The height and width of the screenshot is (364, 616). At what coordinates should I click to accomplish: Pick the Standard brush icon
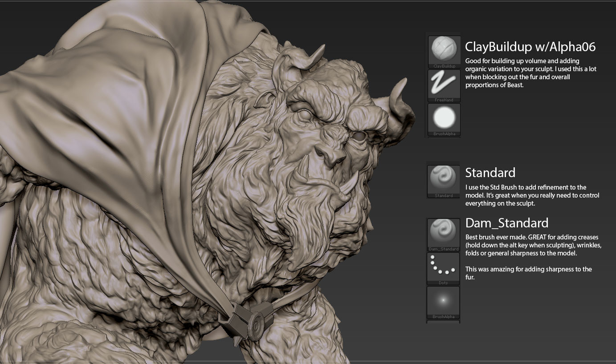click(444, 182)
